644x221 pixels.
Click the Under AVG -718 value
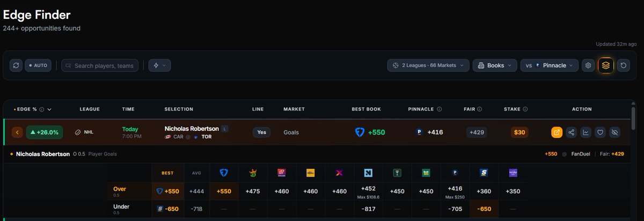196,209
